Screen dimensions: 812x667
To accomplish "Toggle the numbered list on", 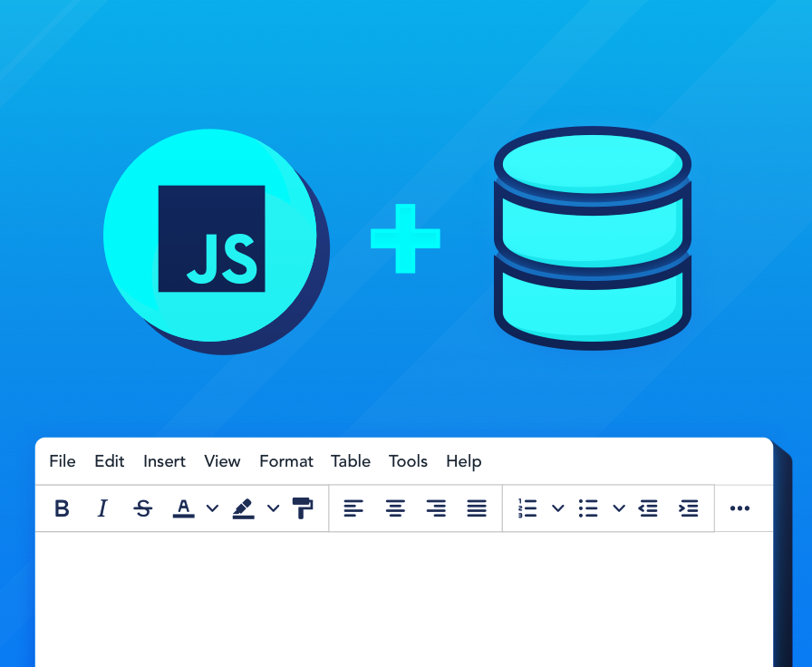I will pyautogui.click(x=527, y=508).
